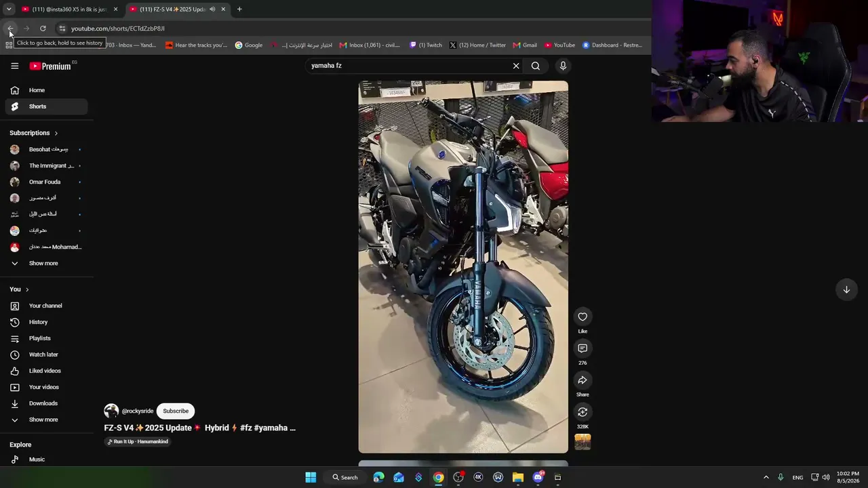Open the Home / Twitter bookmark
This screenshot has height=488, width=868.
click(x=477, y=45)
